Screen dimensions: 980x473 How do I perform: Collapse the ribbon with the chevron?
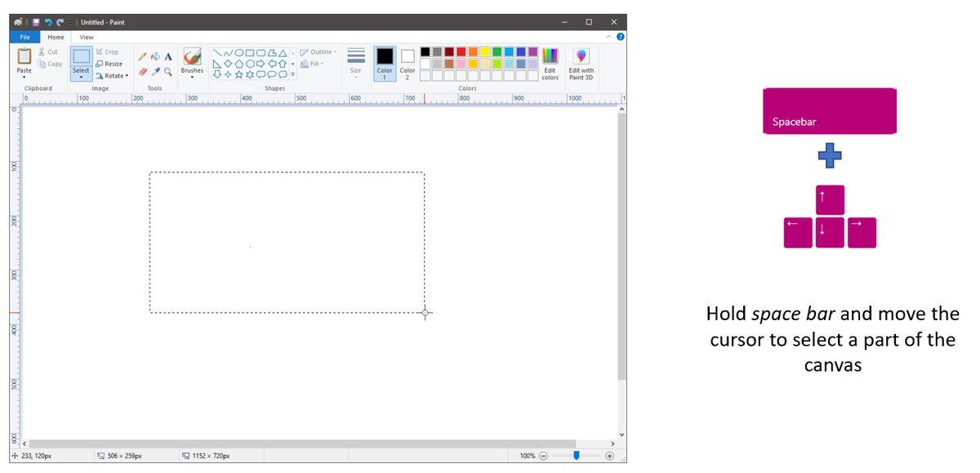pos(608,37)
